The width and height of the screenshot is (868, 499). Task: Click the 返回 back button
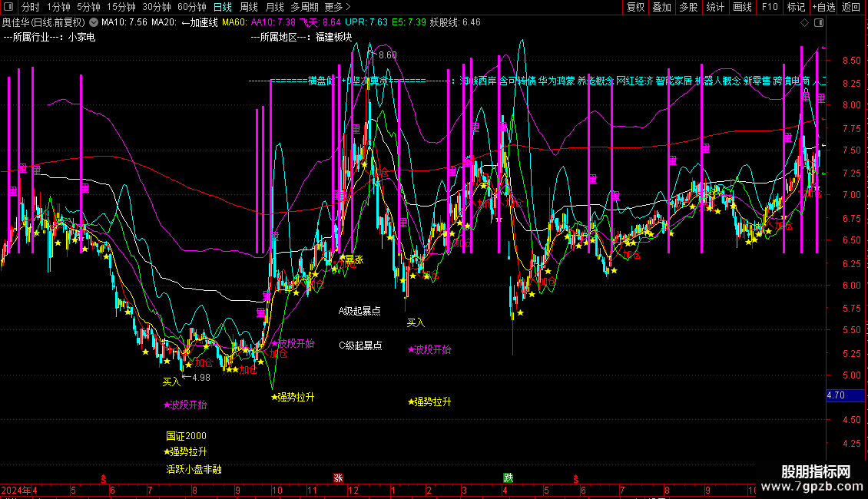click(x=851, y=7)
